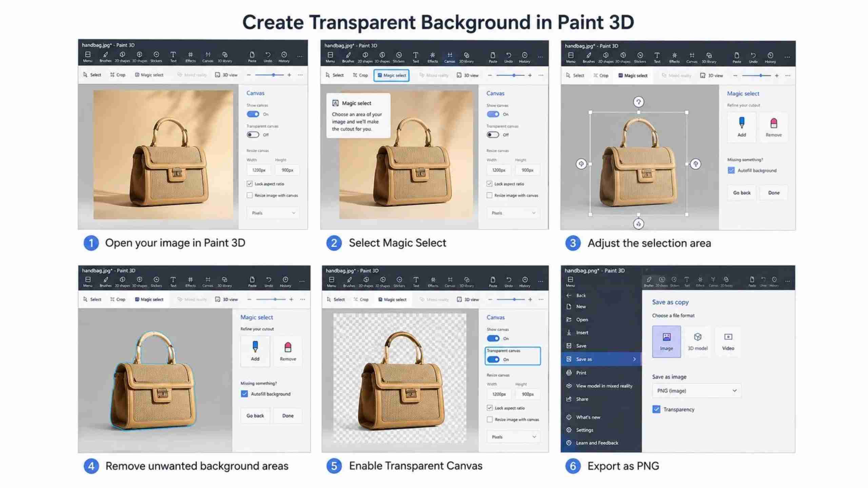
Task: Open Pixels units dropdown in step 1 window
Action: click(273, 213)
